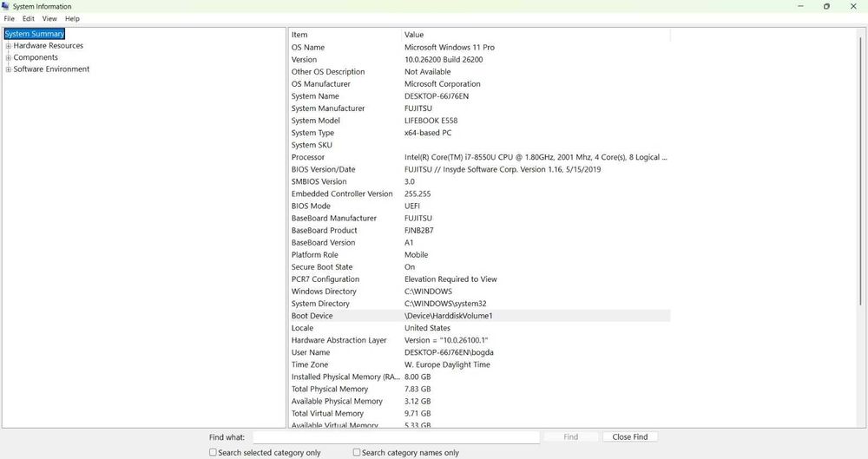Select the BaseBoard Manufacturer row
Image resolution: width=868 pixels, height=459 pixels.
(x=479, y=218)
